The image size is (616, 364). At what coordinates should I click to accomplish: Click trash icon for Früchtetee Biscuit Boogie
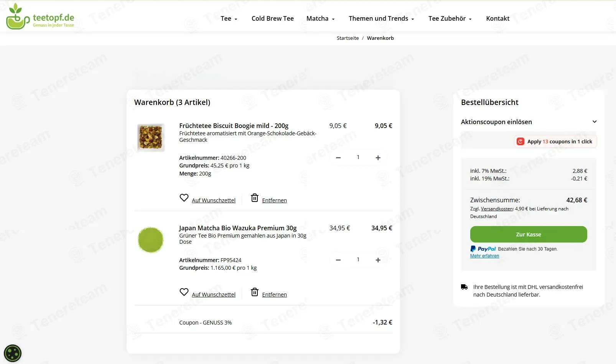(255, 198)
